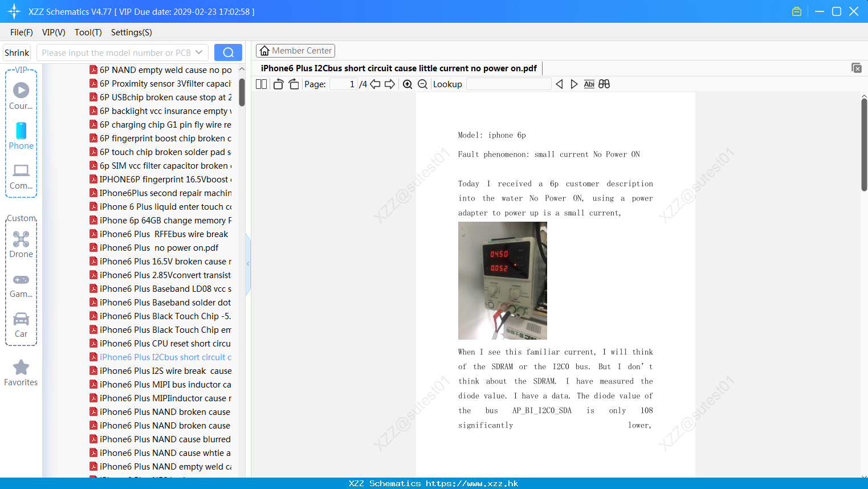868x489 pixels.
Task: Open the Computer category in the sidebar
Action: point(21,176)
